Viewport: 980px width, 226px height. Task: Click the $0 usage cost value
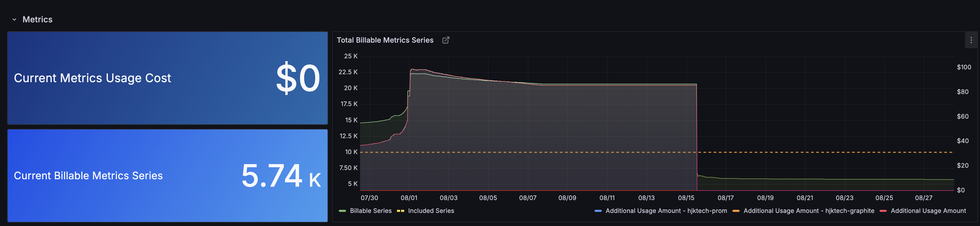click(x=298, y=78)
